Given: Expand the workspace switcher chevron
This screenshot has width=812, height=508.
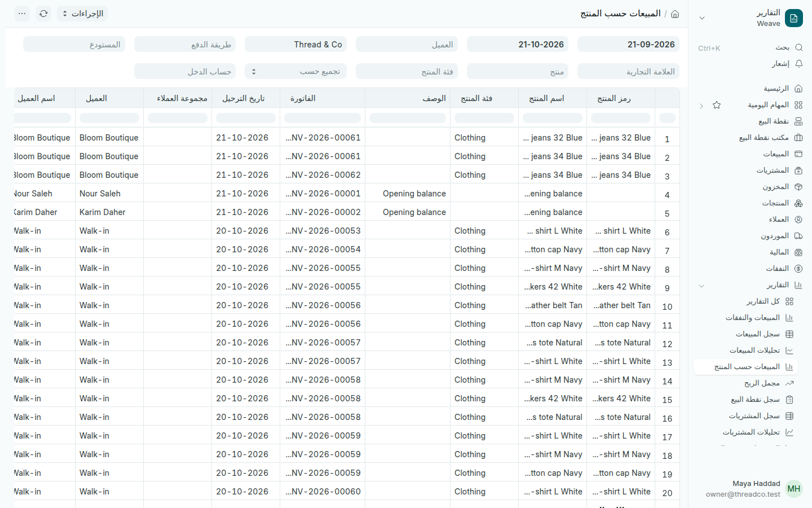Looking at the screenshot, I should point(702,18).
